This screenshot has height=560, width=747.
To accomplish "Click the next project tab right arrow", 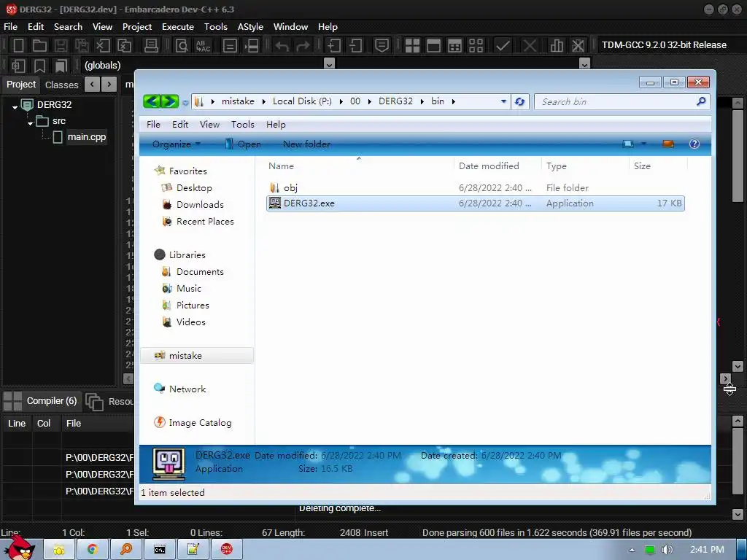I will (x=109, y=85).
